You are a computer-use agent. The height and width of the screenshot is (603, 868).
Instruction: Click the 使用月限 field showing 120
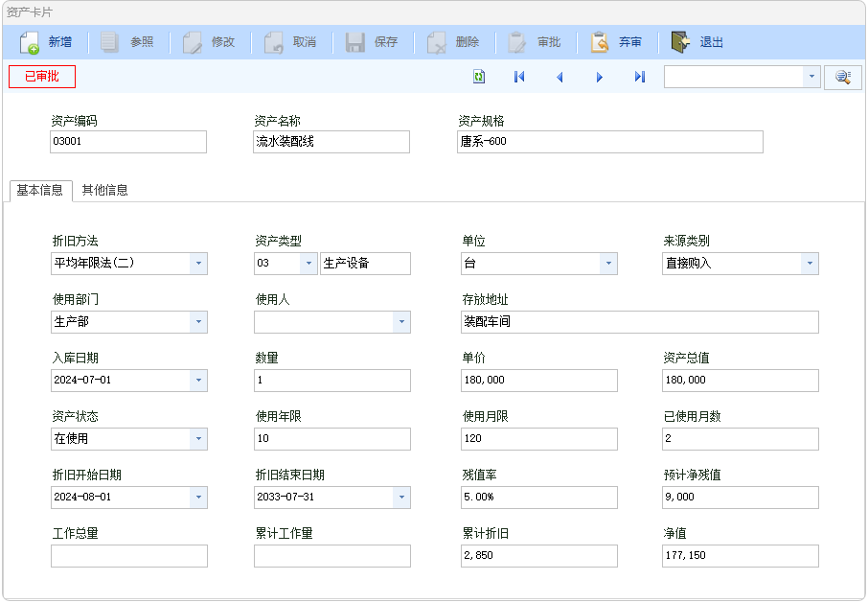[x=539, y=439]
